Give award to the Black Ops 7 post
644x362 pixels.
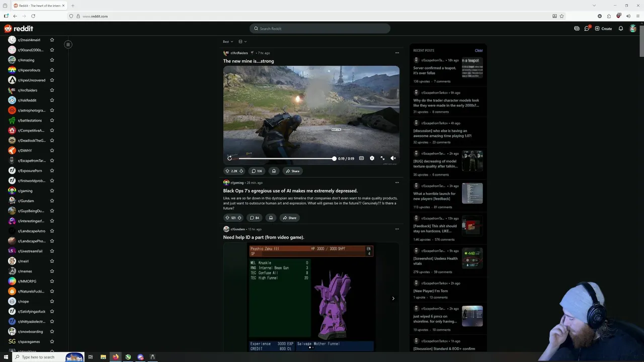pos(271,218)
